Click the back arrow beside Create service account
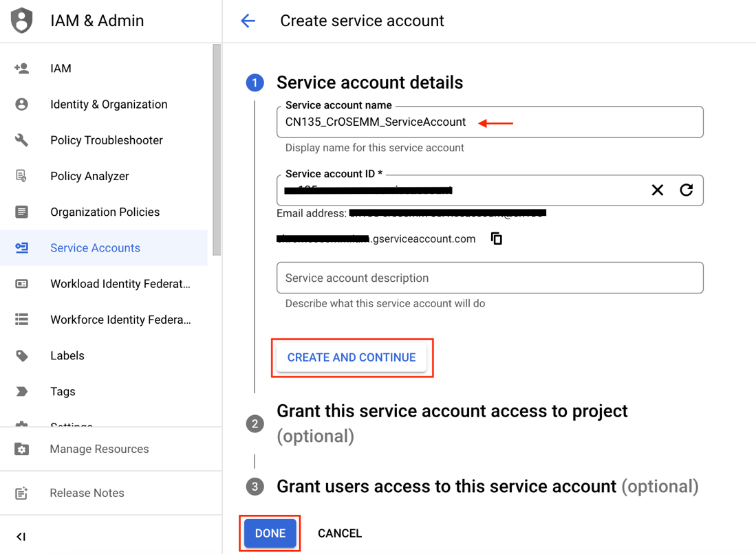The image size is (756, 554). click(x=248, y=21)
